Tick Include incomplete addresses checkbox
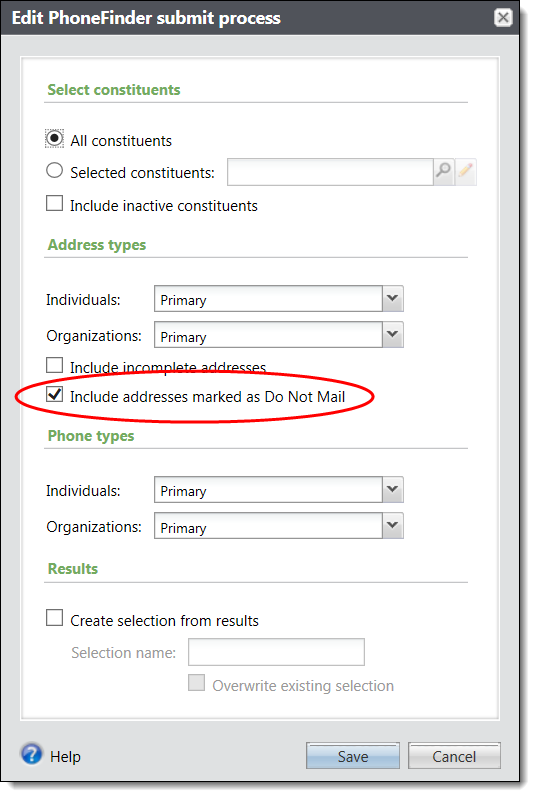 pos(54,365)
